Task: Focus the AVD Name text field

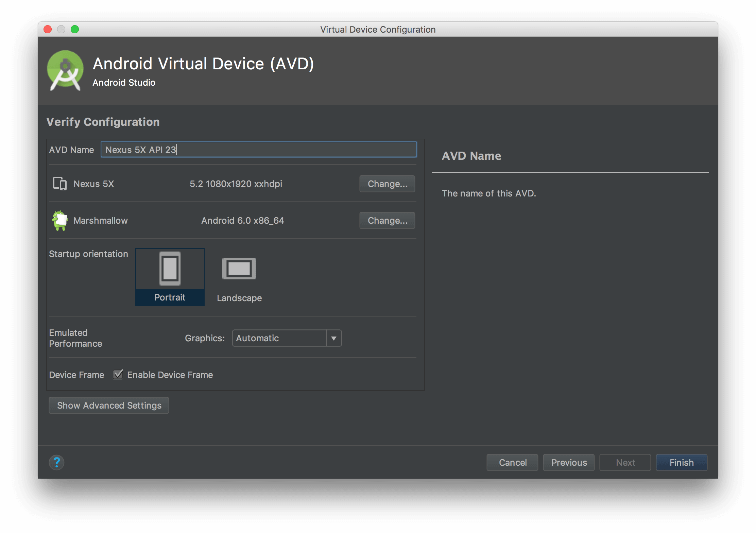Action: pyautogui.click(x=259, y=150)
